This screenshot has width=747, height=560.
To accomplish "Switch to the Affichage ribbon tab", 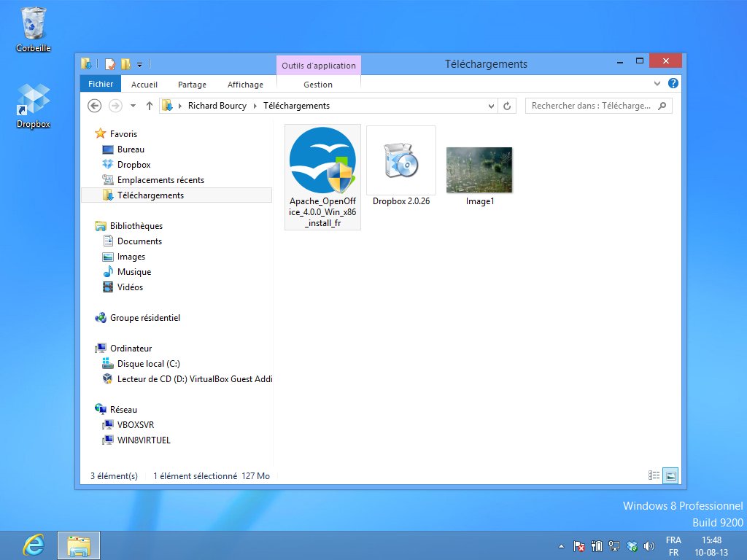I will (245, 85).
